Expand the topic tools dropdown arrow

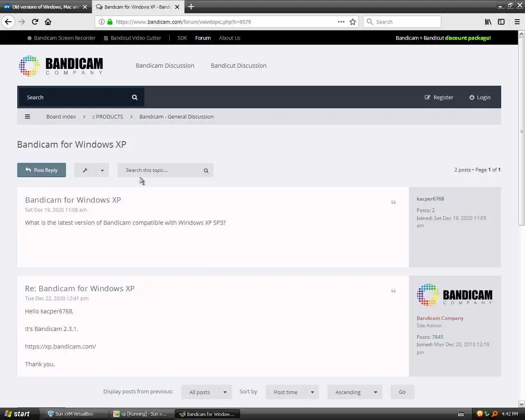coord(102,170)
